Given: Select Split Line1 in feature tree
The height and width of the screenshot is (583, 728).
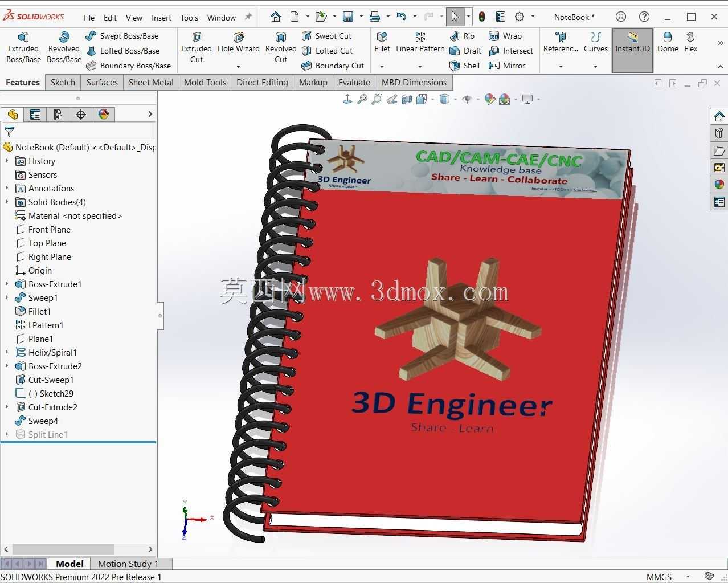Looking at the screenshot, I should [48, 435].
